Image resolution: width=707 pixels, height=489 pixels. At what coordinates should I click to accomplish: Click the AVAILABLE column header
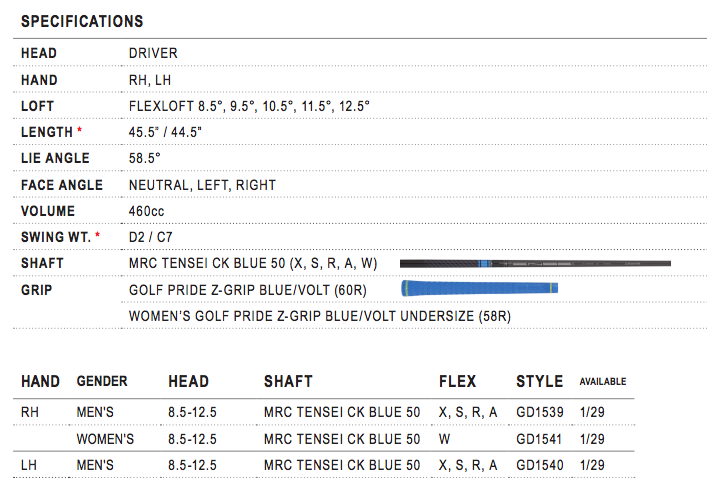(x=603, y=382)
